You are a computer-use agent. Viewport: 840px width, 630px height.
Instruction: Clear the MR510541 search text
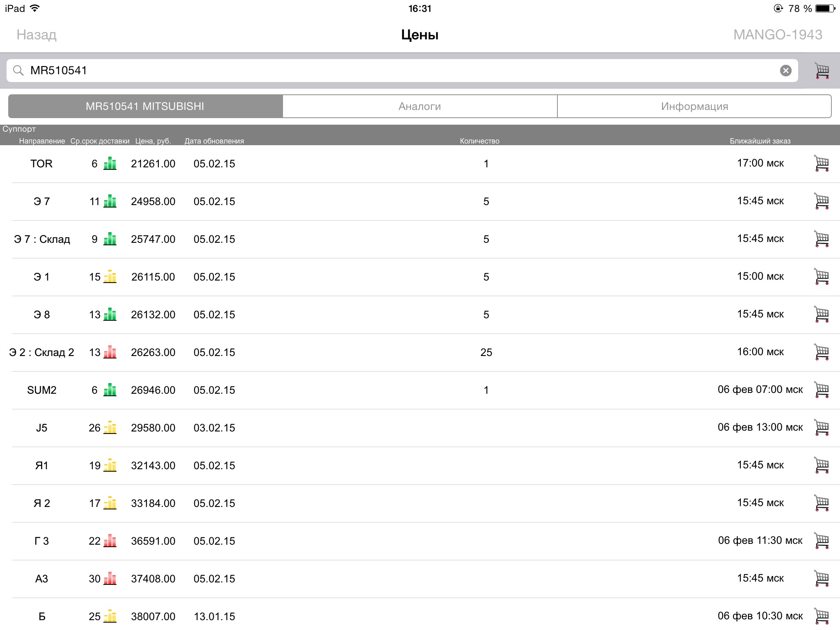[x=785, y=71]
